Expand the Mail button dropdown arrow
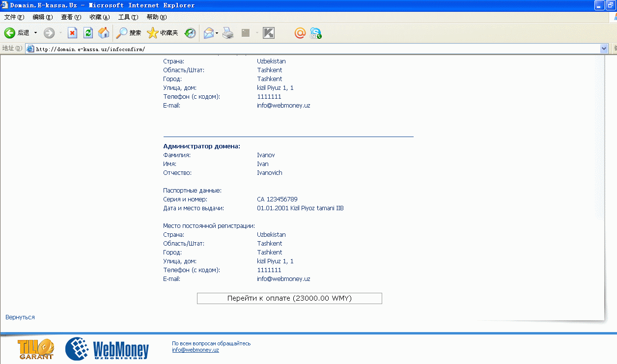This screenshot has width=617, height=364. pos(217,33)
